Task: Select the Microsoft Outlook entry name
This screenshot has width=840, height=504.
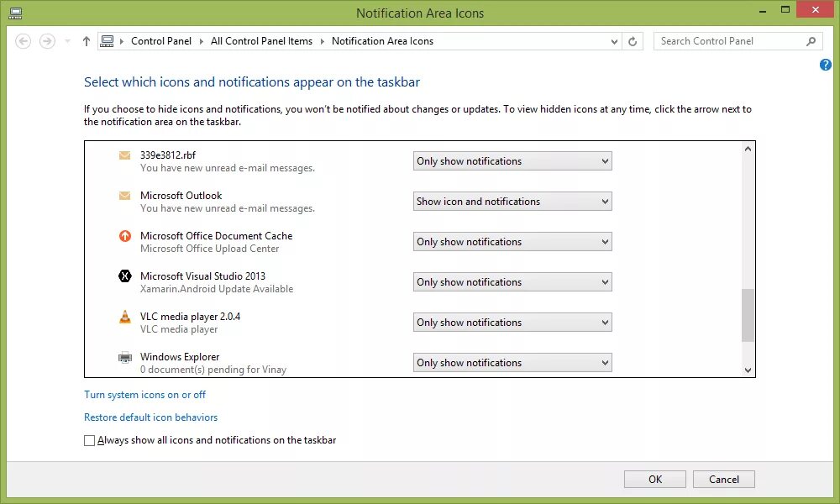Action: (181, 196)
